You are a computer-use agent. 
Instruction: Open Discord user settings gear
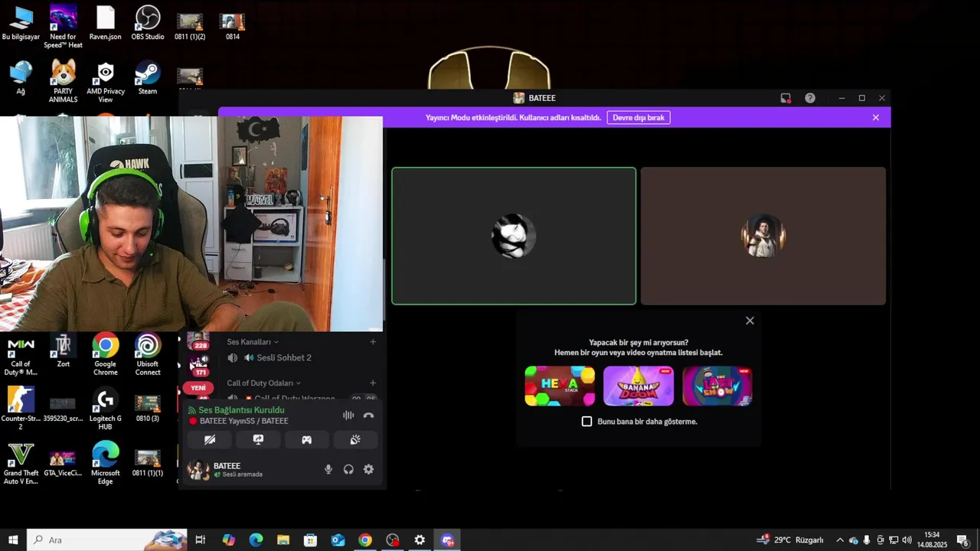point(368,469)
